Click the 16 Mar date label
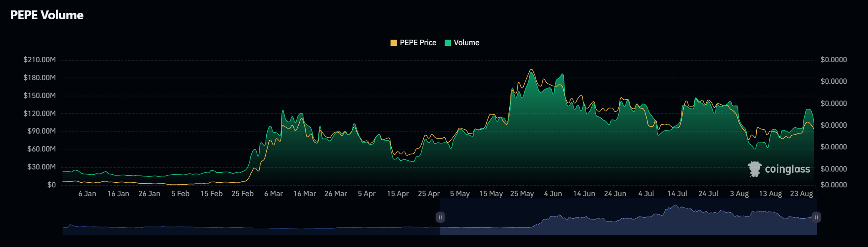868x247 pixels. [305, 194]
